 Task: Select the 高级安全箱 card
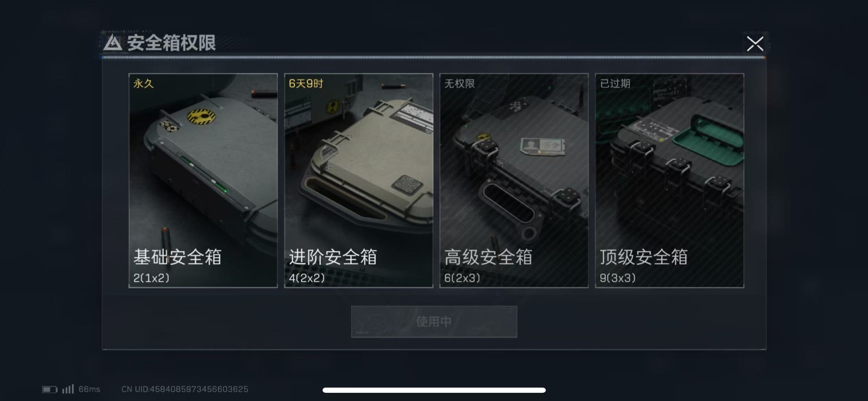pos(514,180)
